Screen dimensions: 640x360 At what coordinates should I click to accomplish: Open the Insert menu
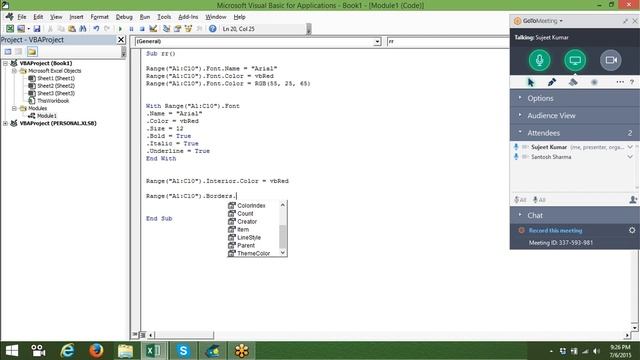click(76, 17)
